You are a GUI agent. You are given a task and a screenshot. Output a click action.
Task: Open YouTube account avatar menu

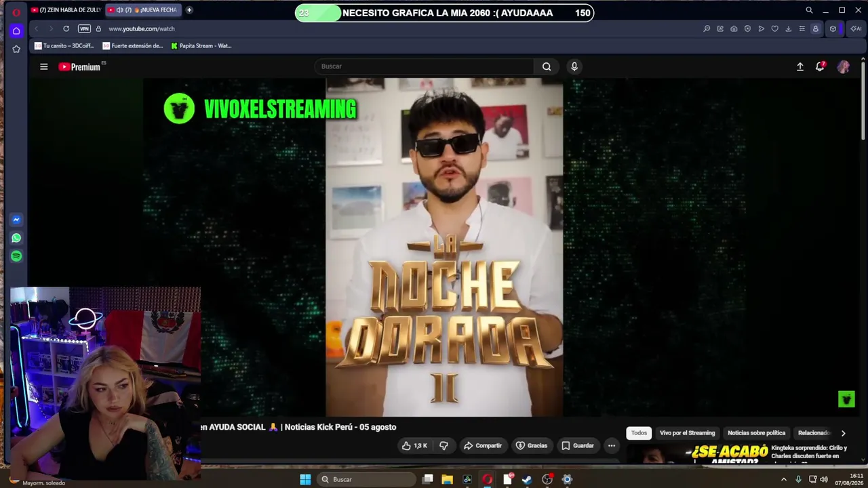[844, 66]
